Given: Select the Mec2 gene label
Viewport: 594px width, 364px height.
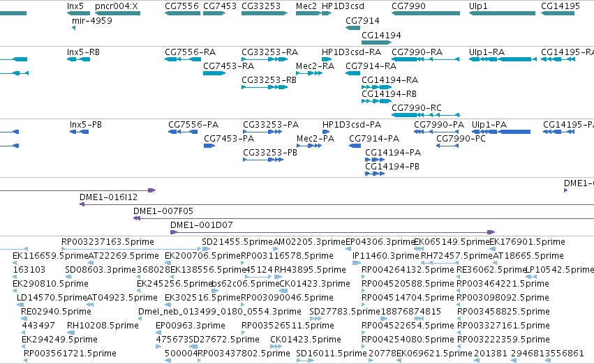Looking at the screenshot, I should pos(306,6).
